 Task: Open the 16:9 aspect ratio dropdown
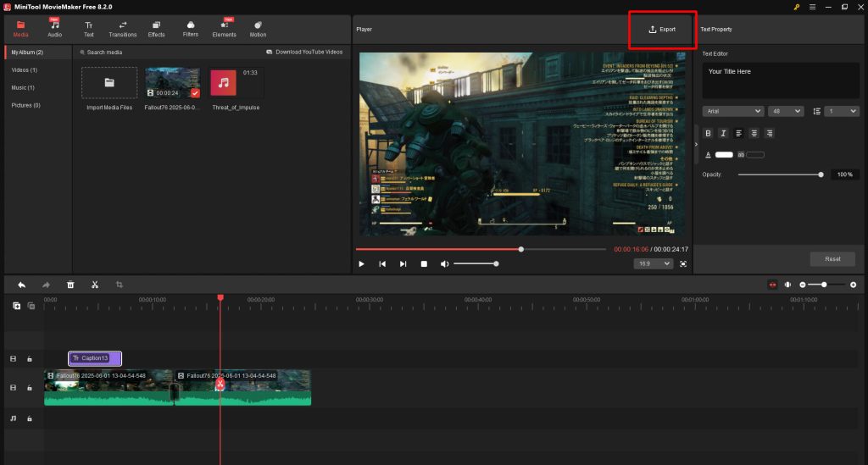pos(654,263)
